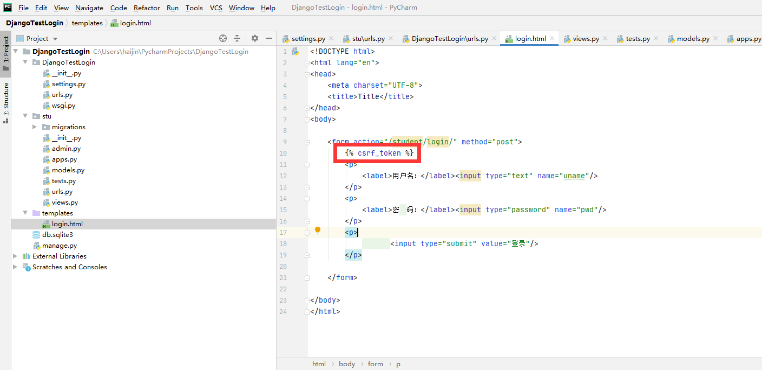Collapse the templates folder
This screenshot has height=370, width=762.
(25, 213)
